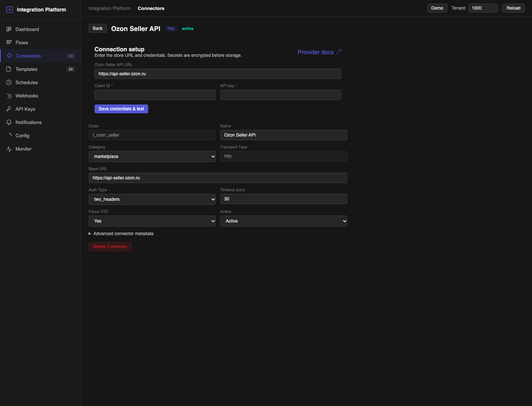Open Notifications from sidebar
532x406 pixels.
pos(41,122)
